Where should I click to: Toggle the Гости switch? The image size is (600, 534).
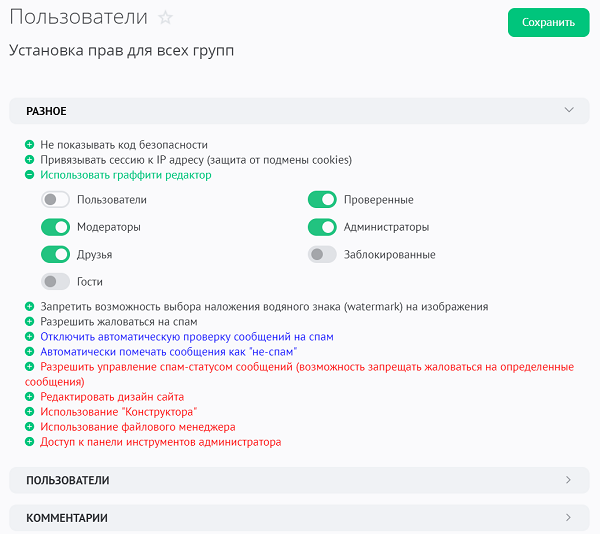[55, 282]
